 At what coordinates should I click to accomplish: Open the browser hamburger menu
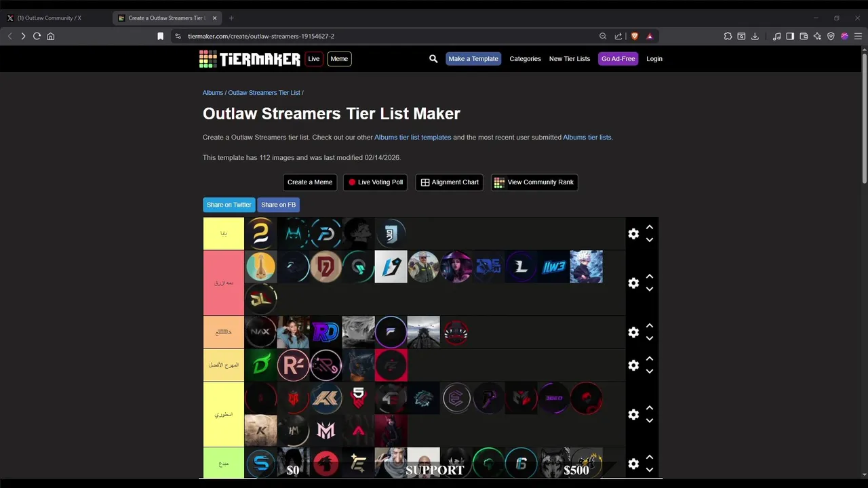(x=858, y=36)
